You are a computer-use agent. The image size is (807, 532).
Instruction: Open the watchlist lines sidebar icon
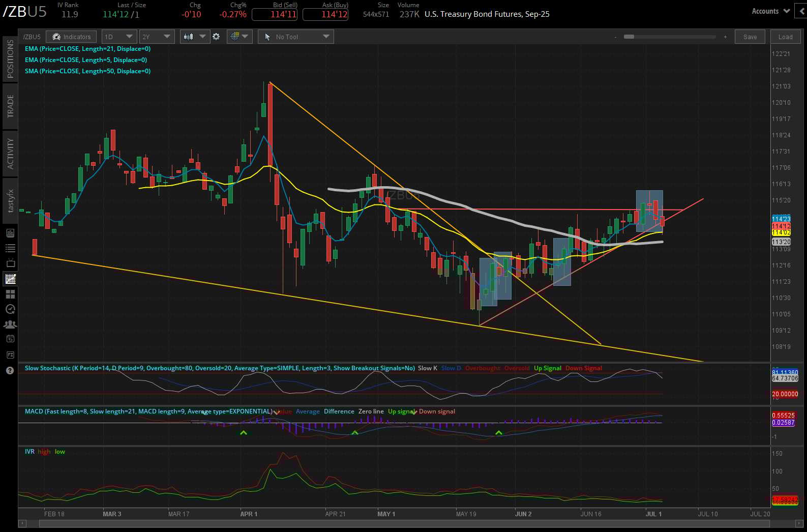click(10, 248)
